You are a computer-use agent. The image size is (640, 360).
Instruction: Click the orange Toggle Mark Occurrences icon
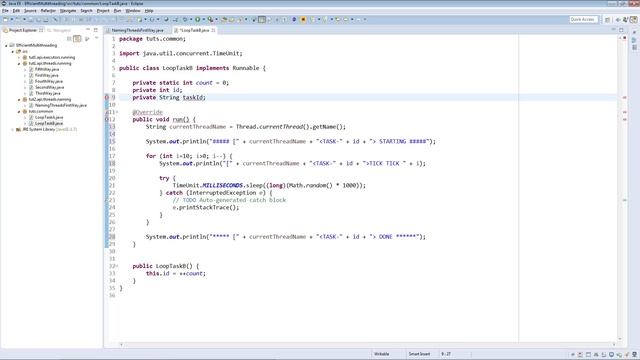click(303, 19)
